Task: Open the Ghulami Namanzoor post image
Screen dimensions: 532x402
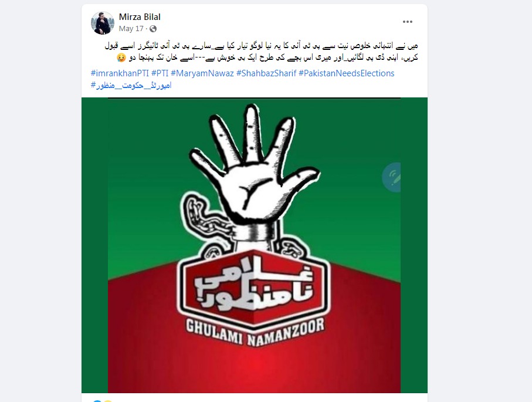Action: (x=254, y=245)
